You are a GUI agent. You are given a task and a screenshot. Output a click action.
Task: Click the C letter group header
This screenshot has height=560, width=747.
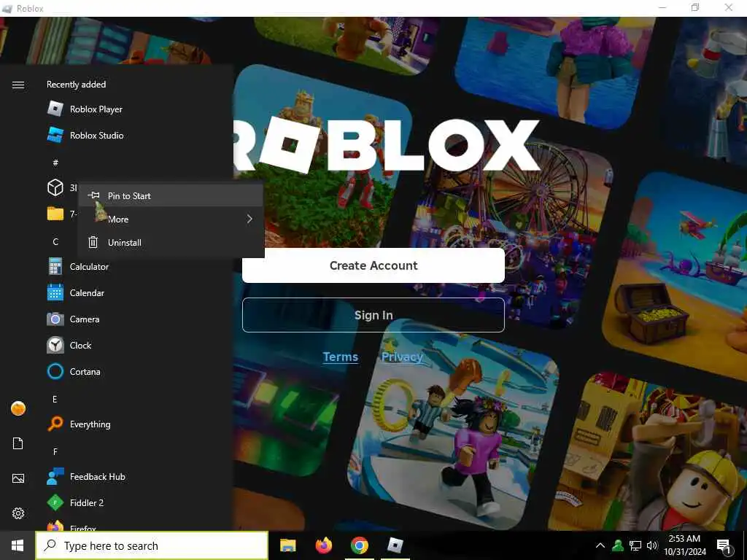click(55, 242)
